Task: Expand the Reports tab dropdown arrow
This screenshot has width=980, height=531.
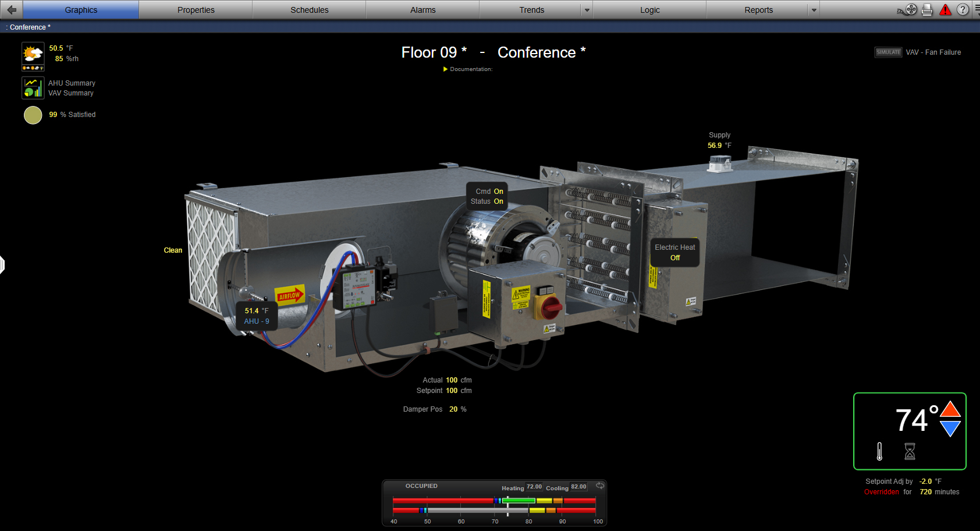Action: (814, 10)
